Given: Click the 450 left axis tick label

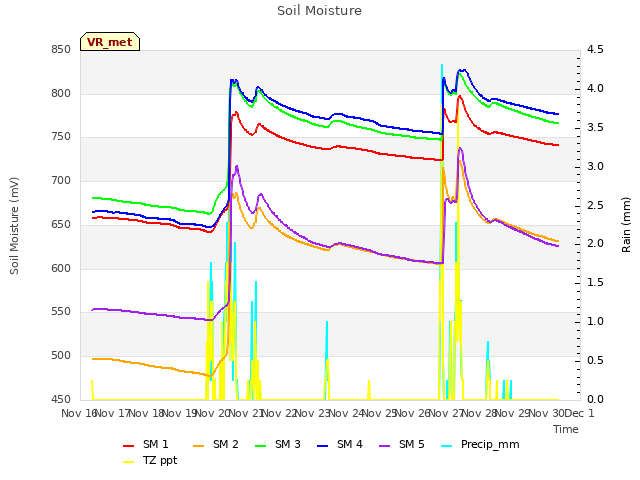Looking at the screenshot, I should (61, 399).
